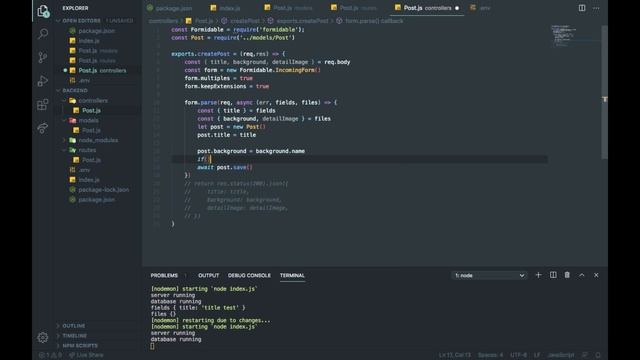This screenshot has width=640, height=360.
Task: Open the Source Control view
Action: tap(43, 57)
